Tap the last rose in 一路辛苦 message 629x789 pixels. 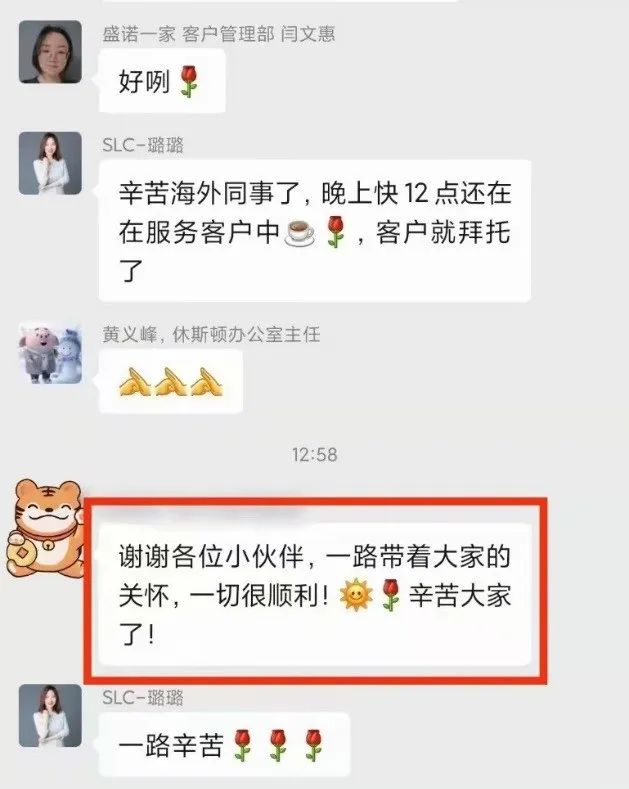point(314,744)
